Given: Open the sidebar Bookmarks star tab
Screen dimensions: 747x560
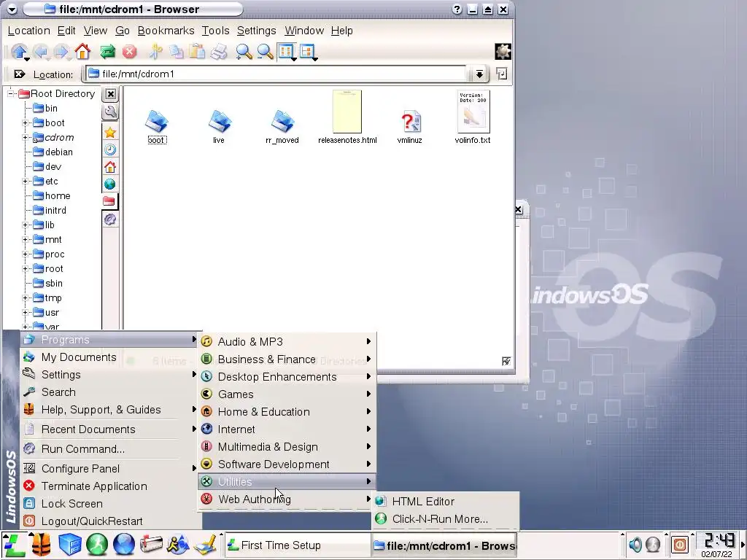Looking at the screenshot, I should click(x=110, y=133).
